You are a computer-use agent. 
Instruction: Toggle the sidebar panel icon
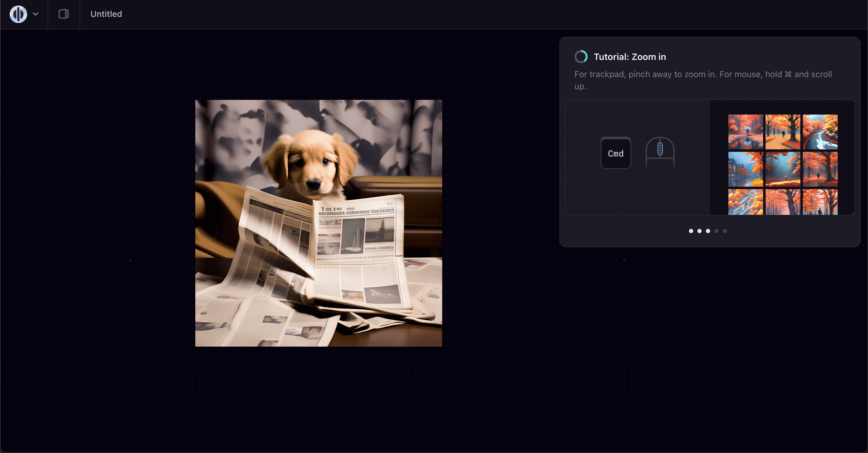[64, 14]
